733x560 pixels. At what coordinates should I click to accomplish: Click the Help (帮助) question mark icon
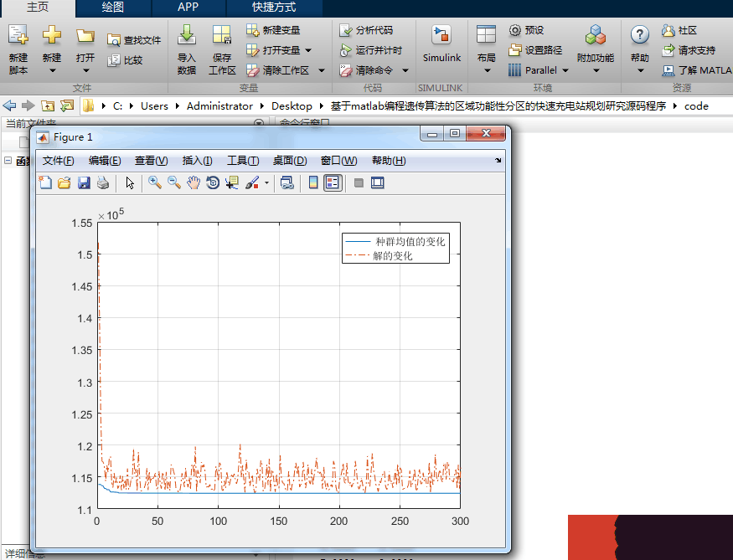639,35
